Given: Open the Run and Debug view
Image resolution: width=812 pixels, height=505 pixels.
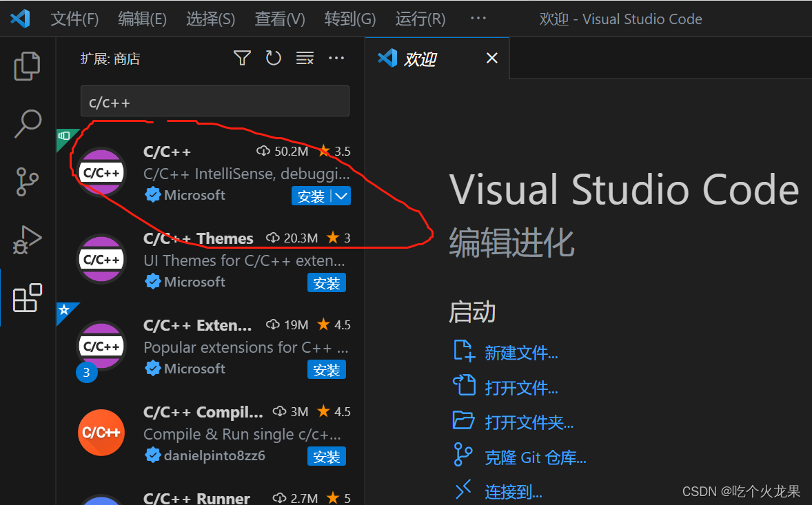Looking at the screenshot, I should (x=27, y=240).
